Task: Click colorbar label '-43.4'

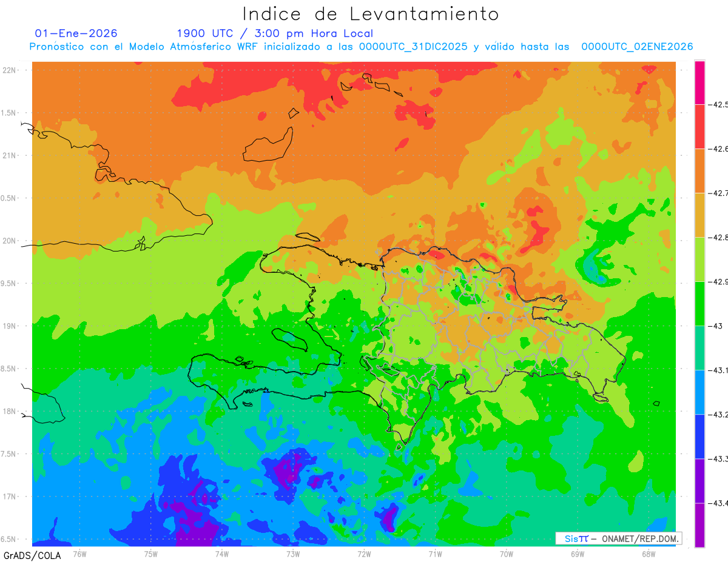Action: click(720, 503)
